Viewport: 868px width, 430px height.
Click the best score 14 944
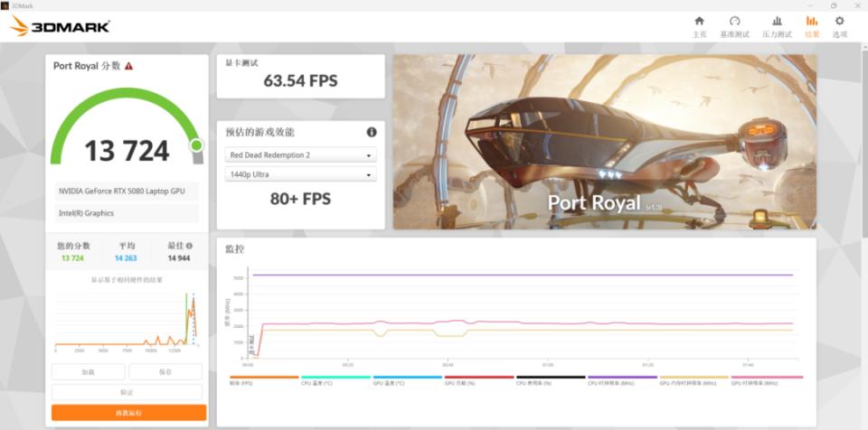(179, 257)
